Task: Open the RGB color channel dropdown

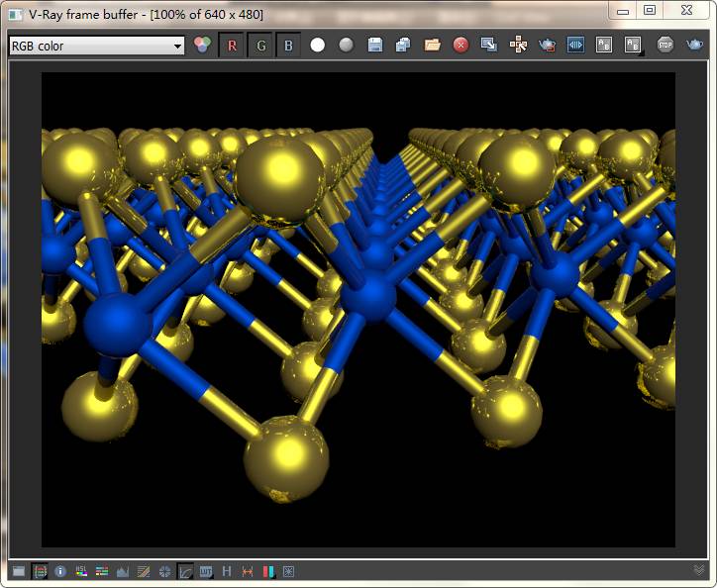Action: [96, 46]
